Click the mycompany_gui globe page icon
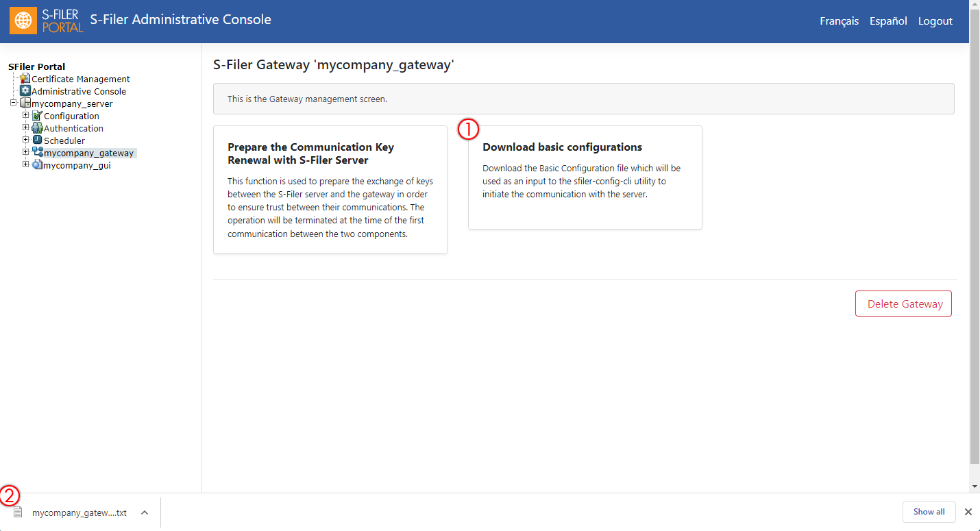Image resolution: width=980 pixels, height=531 pixels. pyautogui.click(x=38, y=165)
